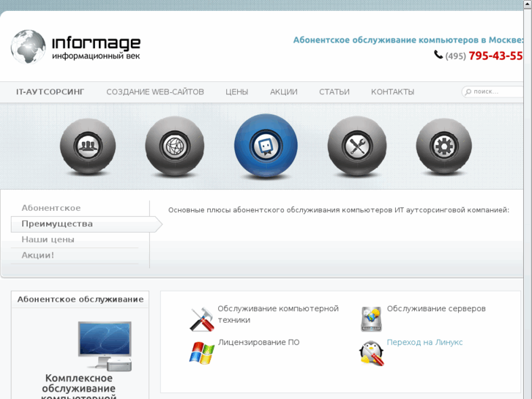The height and width of the screenshot is (399, 532).
Task: Click the magnifier icon in search box
Action: [x=468, y=92]
